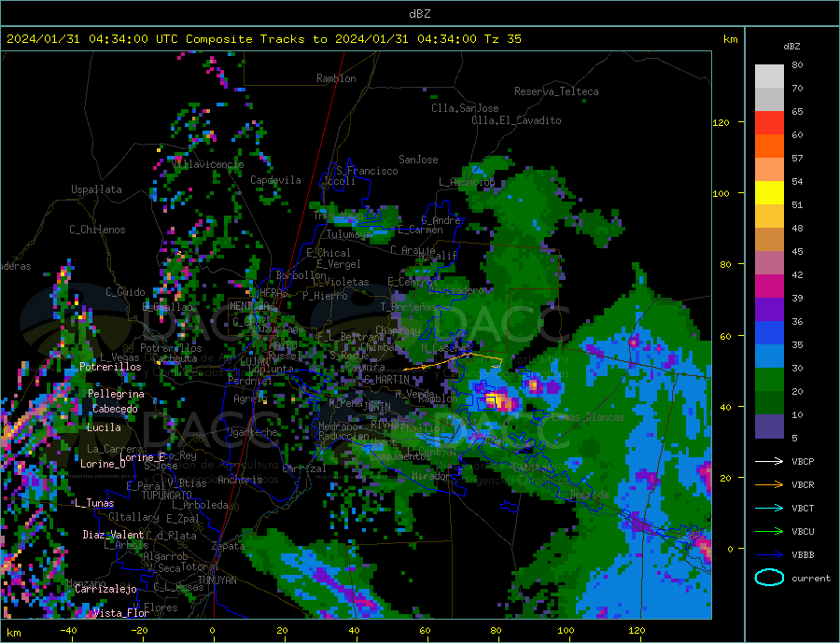Click the 'km' unit label at bottom left
840x643 pixels.
(x=13, y=633)
